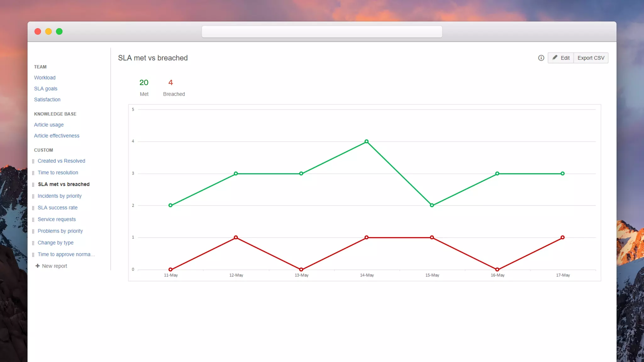Open the Workload team report
The height and width of the screenshot is (362, 644).
click(x=45, y=78)
